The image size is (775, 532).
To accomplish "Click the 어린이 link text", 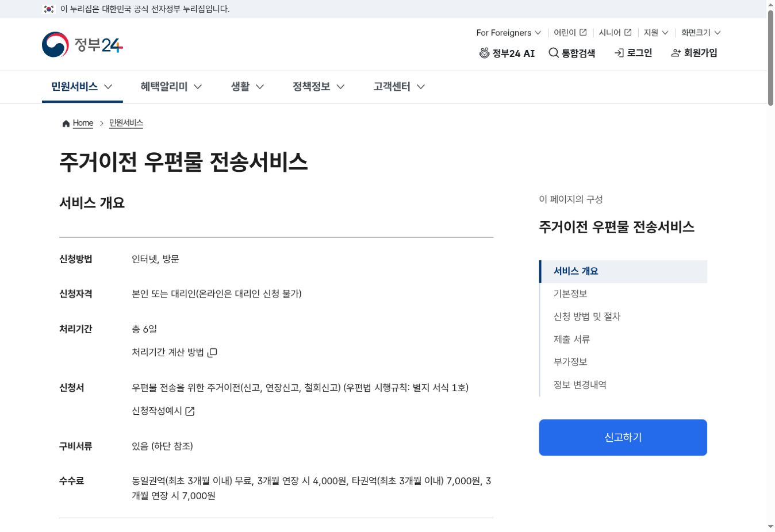I will click(565, 33).
